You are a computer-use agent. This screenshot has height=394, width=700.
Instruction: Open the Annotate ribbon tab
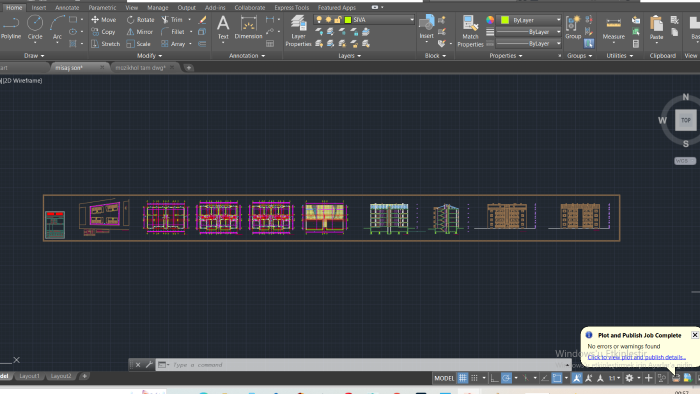click(x=67, y=8)
